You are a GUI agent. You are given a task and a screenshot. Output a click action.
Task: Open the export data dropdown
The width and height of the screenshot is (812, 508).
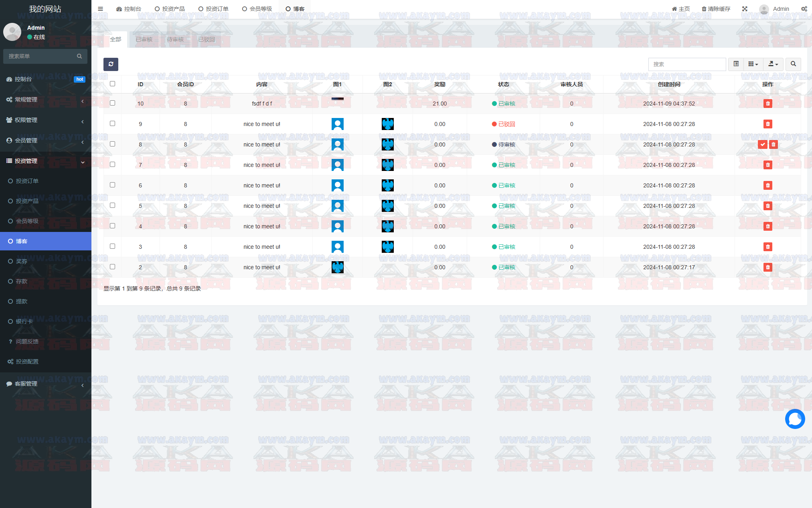tap(773, 64)
